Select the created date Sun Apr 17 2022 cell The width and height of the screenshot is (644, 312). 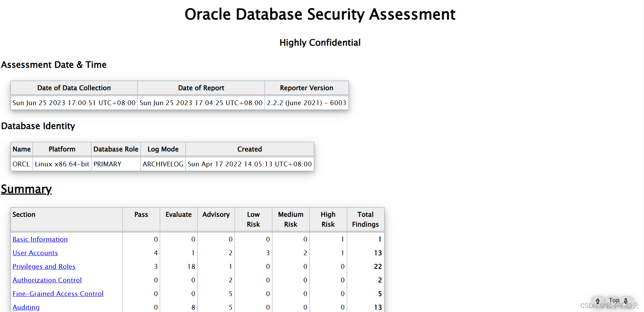(x=250, y=164)
